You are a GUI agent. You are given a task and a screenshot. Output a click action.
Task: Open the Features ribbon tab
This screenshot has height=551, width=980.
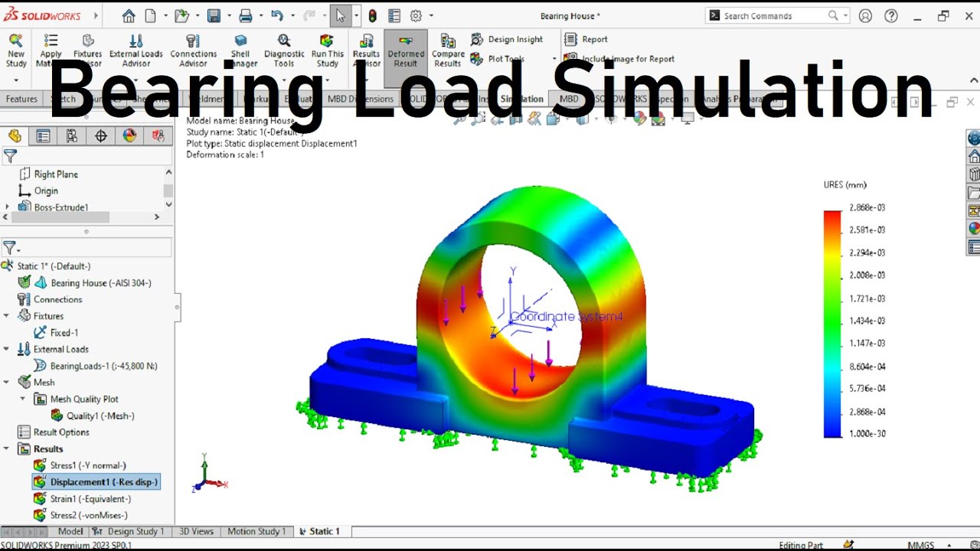tap(21, 99)
